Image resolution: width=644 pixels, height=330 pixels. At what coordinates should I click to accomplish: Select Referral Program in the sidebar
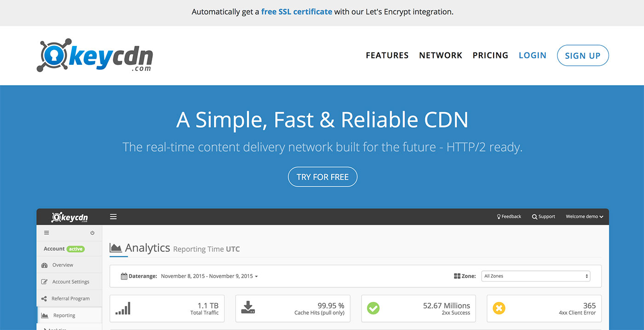[69, 299]
